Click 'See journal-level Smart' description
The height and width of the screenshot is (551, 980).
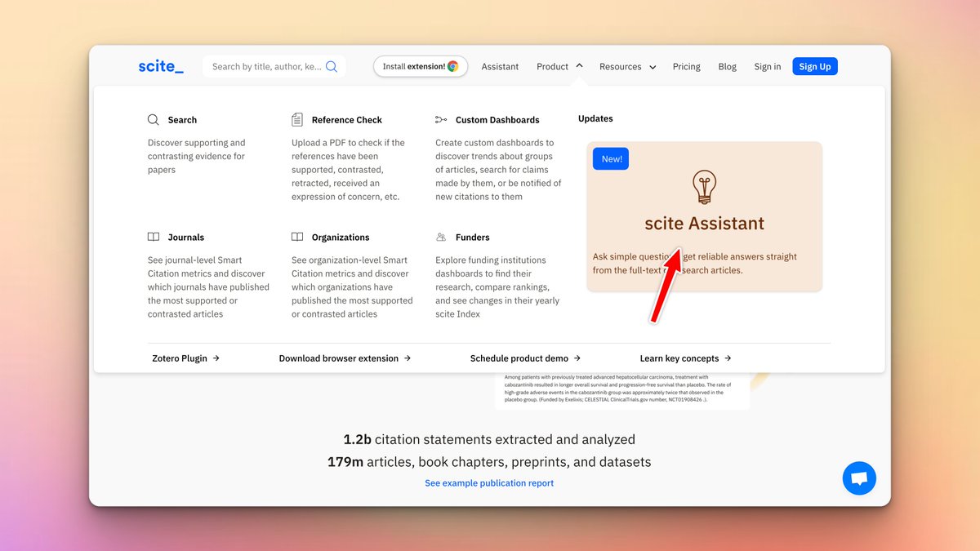point(208,287)
